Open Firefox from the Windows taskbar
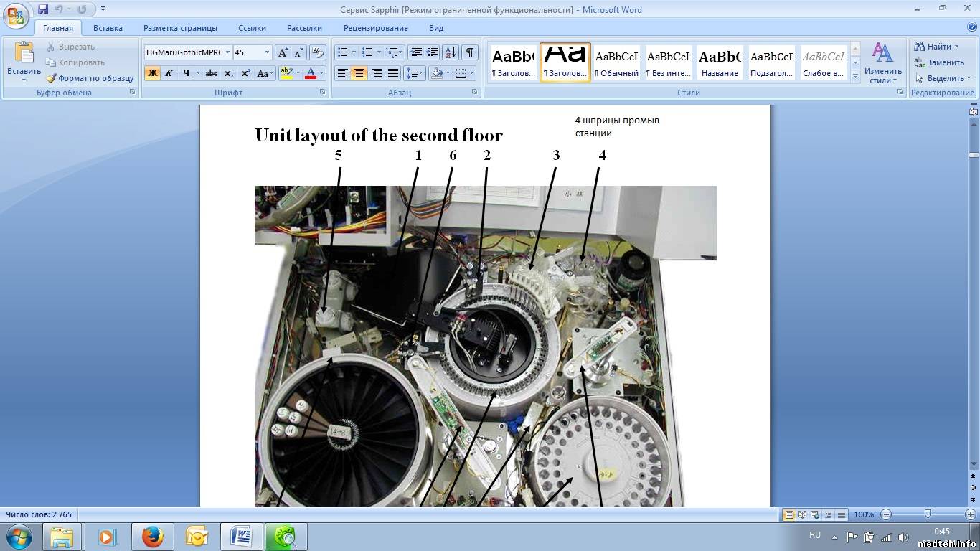This screenshot has width=980, height=551. [152, 537]
